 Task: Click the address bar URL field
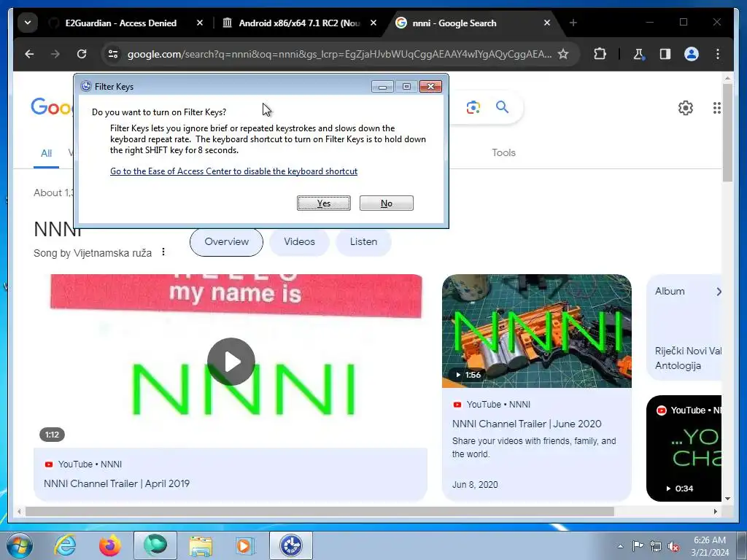339,54
